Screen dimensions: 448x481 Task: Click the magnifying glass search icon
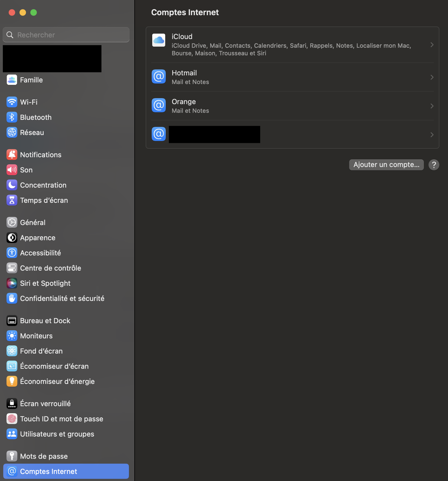pyautogui.click(x=10, y=35)
